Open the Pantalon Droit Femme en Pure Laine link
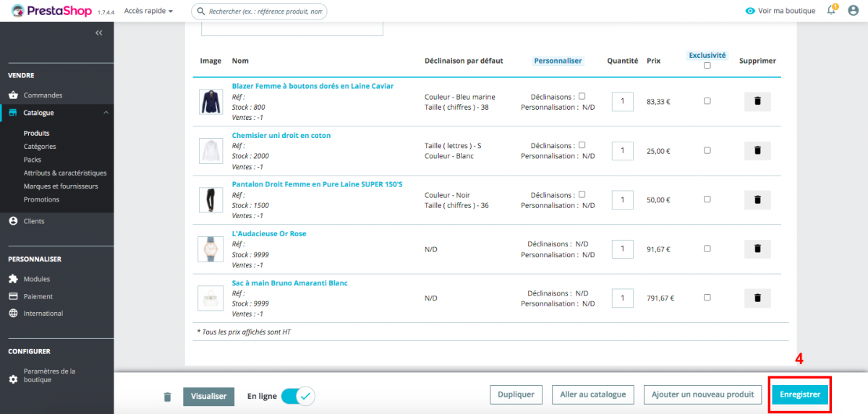The image size is (868, 414). [x=317, y=184]
